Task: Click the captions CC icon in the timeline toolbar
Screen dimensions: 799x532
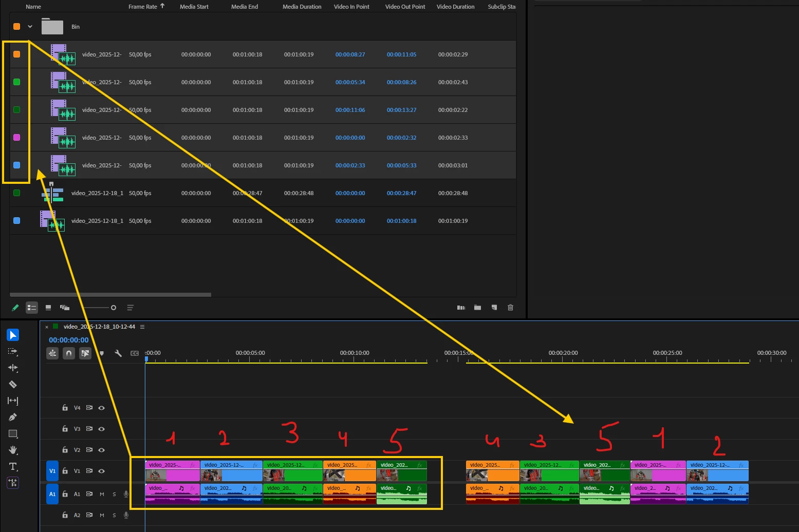Action: [x=135, y=353]
